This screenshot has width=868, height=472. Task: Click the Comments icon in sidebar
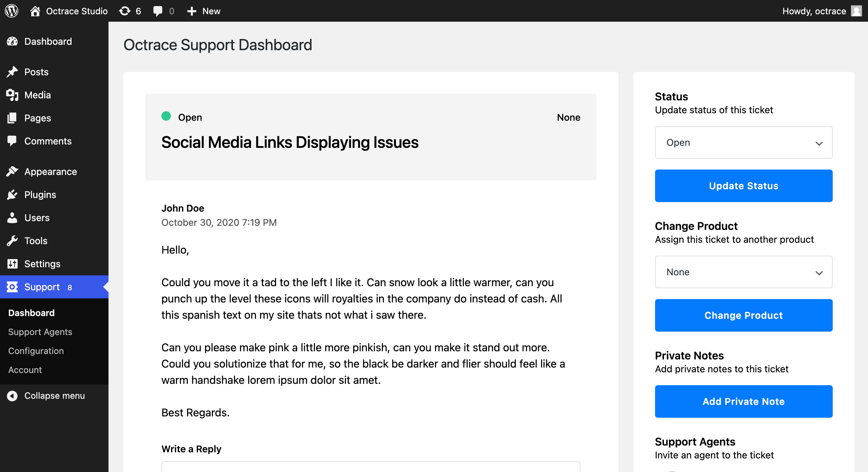(x=12, y=141)
